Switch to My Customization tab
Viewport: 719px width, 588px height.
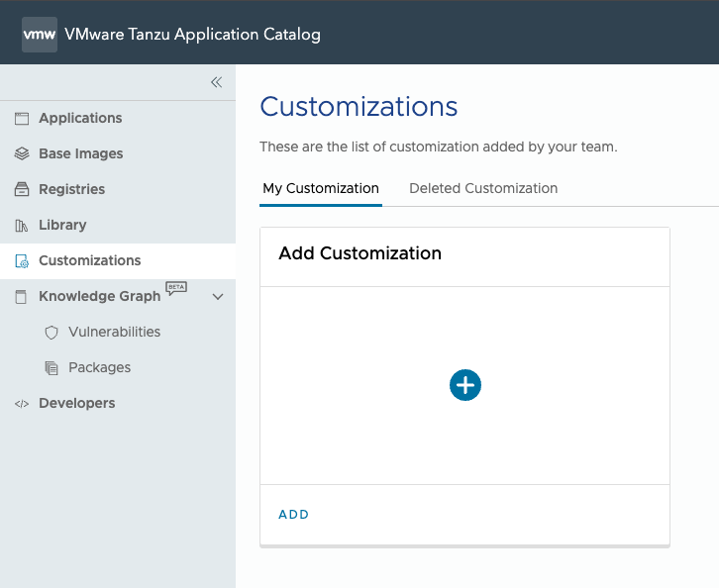point(321,188)
